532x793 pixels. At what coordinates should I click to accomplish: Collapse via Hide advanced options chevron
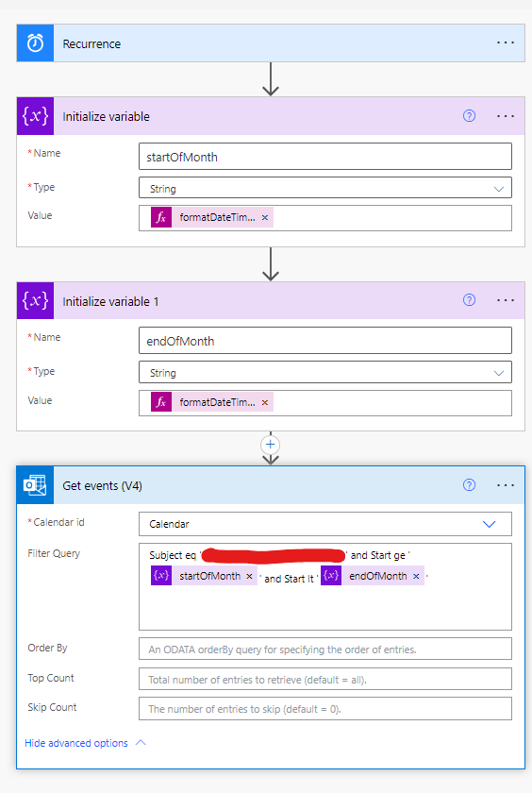coord(141,742)
